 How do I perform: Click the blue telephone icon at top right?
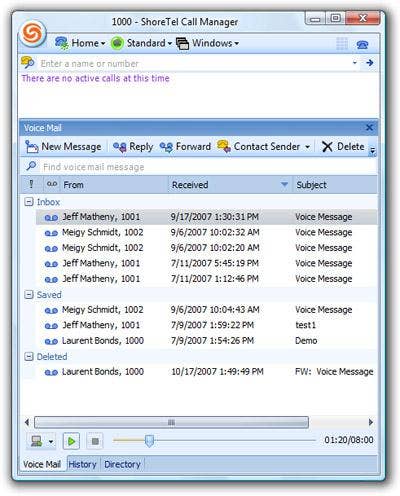click(362, 44)
